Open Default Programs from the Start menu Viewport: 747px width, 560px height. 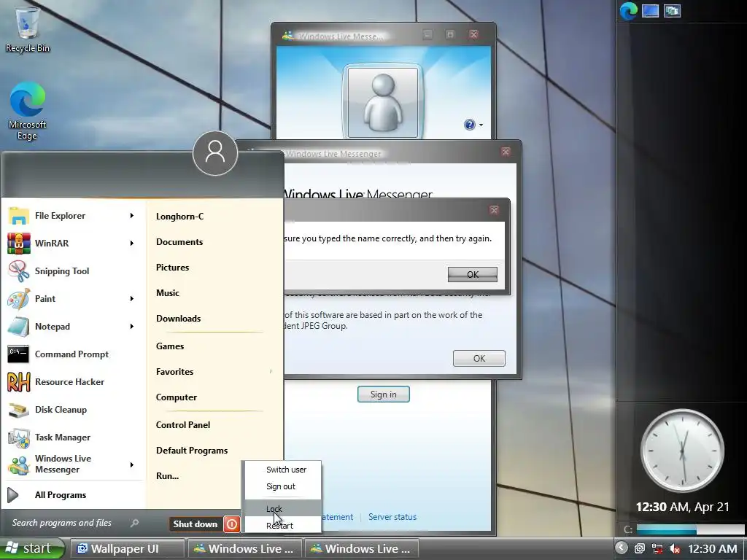(x=192, y=451)
